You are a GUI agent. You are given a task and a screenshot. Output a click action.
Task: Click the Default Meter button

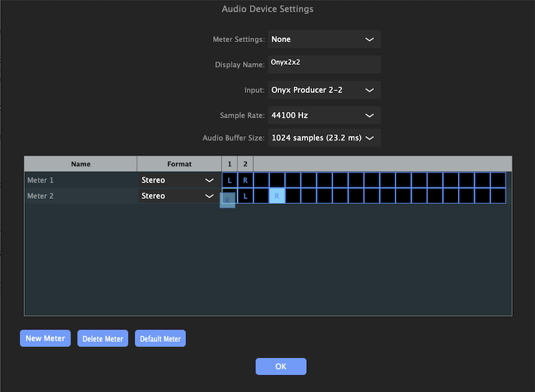pyautogui.click(x=161, y=338)
